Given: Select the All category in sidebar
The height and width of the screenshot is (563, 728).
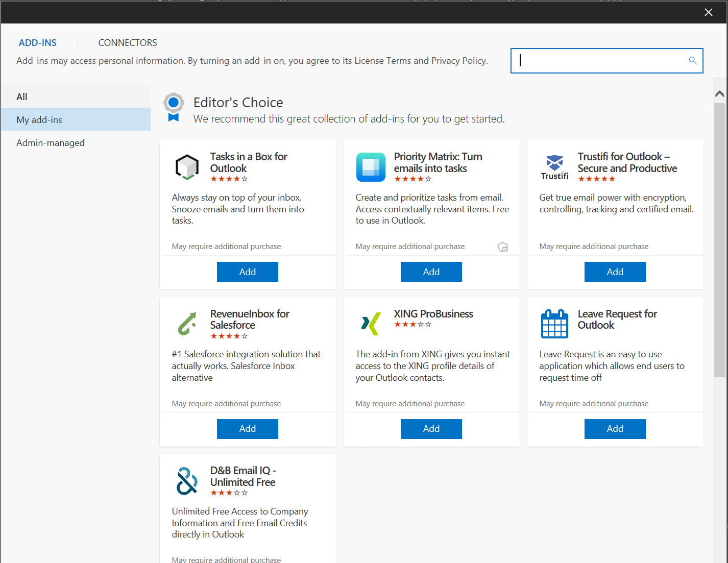Looking at the screenshot, I should point(22,96).
